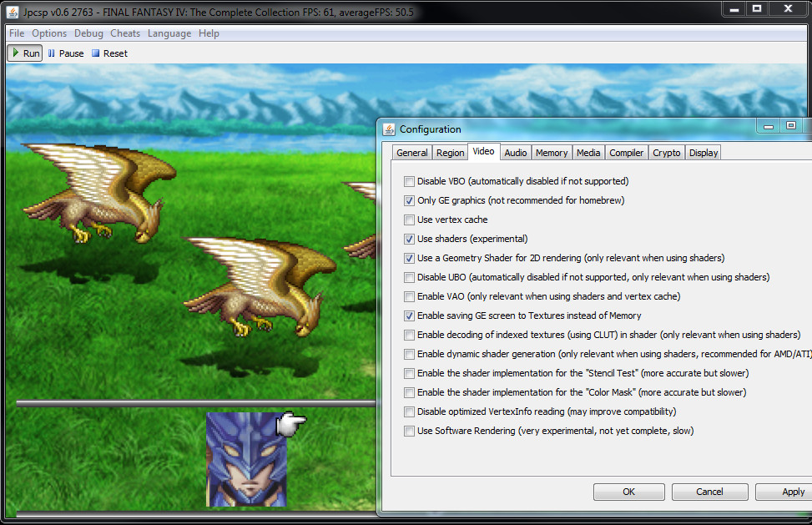This screenshot has width=812, height=525.
Task: Enable Use Software Rendering
Action: [409, 431]
